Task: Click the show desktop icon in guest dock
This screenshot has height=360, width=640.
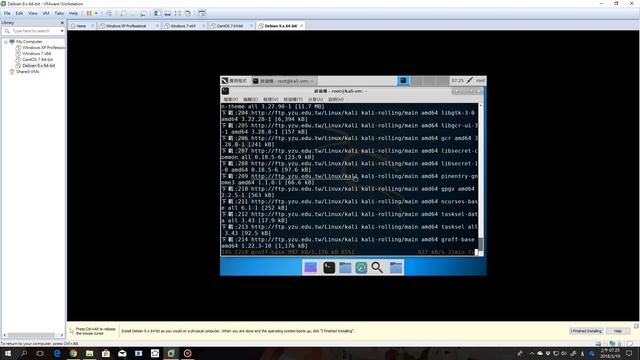Action: coord(311,268)
